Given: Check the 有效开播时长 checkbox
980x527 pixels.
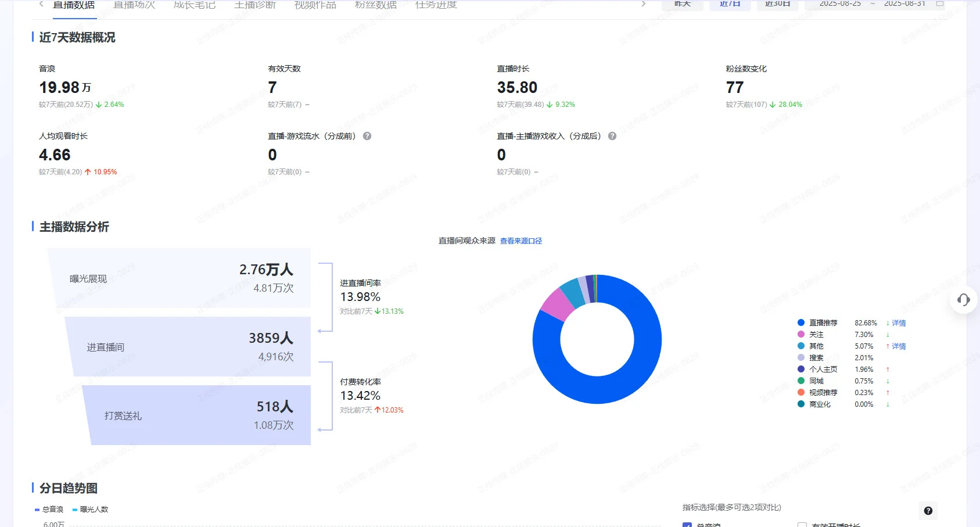Looking at the screenshot, I should coord(803,525).
